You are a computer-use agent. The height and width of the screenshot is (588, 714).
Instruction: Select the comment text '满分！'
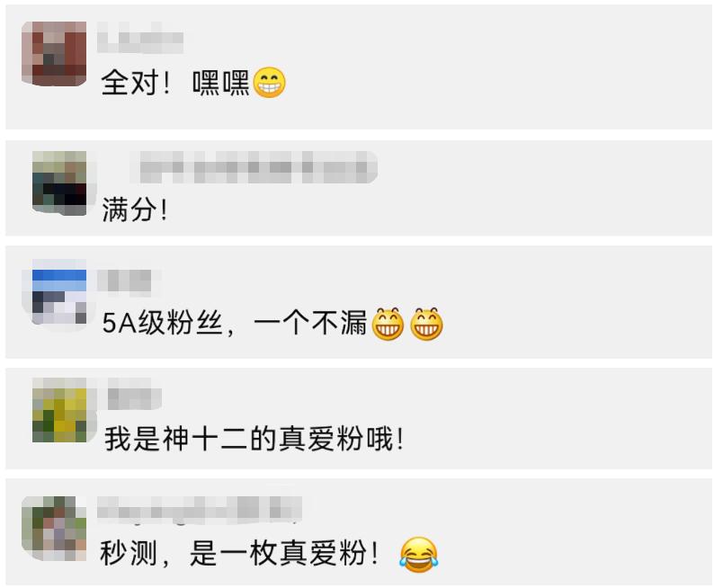[x=134, y=209]
